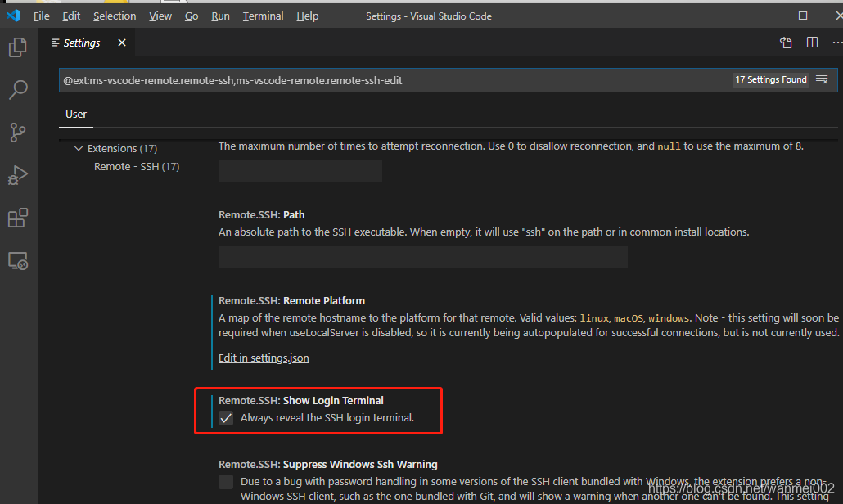This screenshot has height=504, width=843.
Task: Open the File menu
Action: 42,16
